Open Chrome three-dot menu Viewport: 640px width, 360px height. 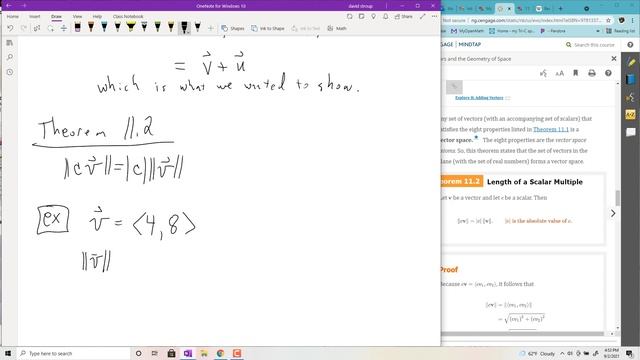[x=633, y=20]
